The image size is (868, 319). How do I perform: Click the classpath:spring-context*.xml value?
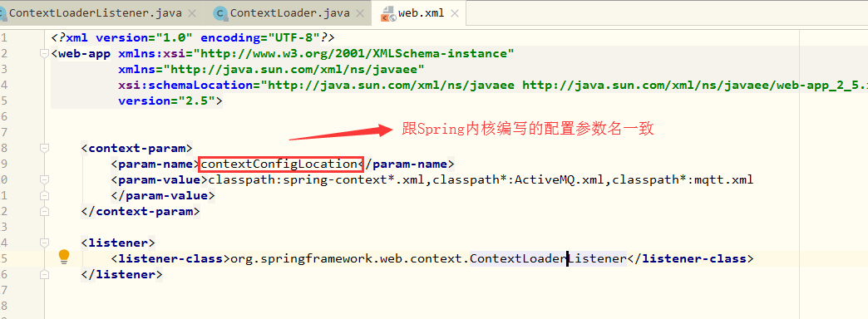[x=316, y=179]
